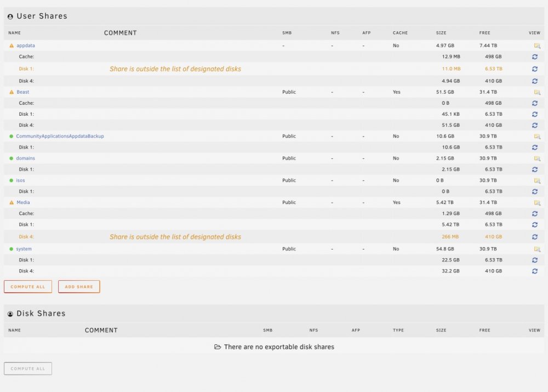The image size is (548, 392).
Task: Click appdata Disk 1 outside designated disks warning
Action: (175, 69)
